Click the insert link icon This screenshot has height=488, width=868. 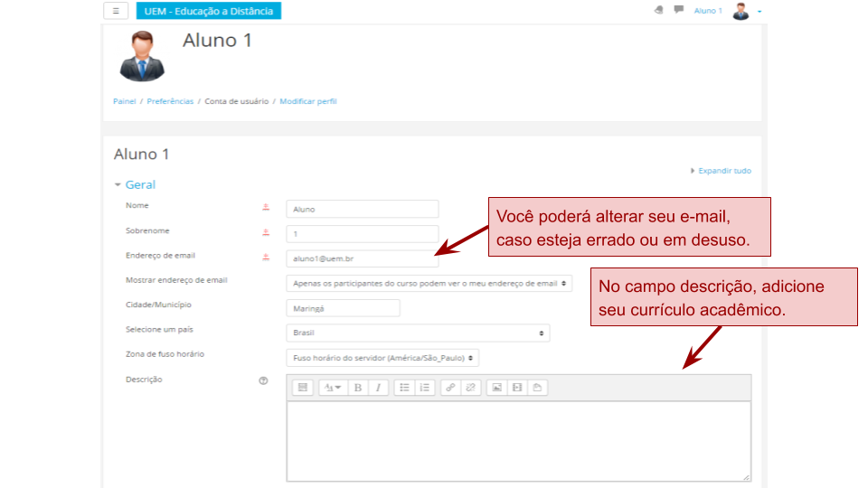[x=450, y=388]
